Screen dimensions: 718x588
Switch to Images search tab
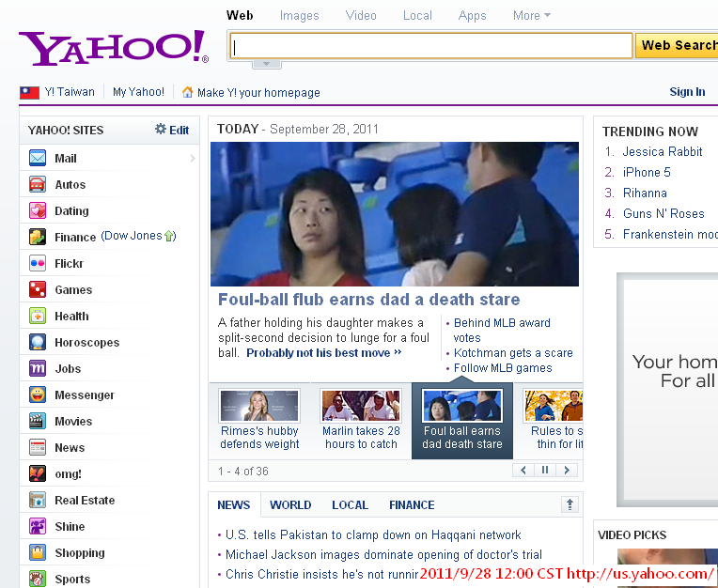pos(300,16)
